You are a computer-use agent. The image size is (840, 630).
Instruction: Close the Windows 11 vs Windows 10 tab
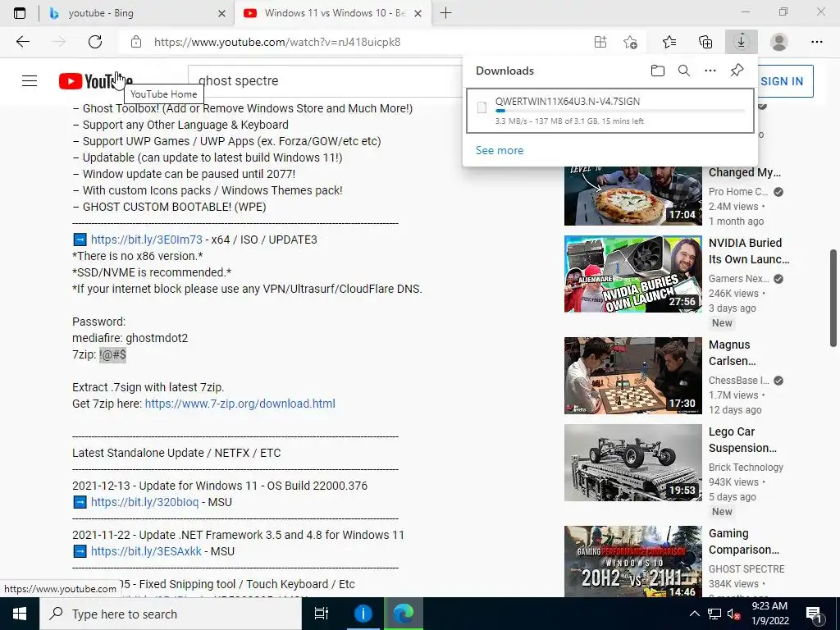pyautogui.click(x=418, y=13)
